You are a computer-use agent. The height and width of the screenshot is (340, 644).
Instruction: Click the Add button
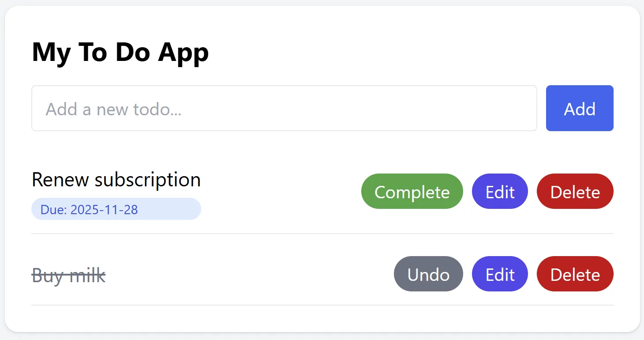579,108
